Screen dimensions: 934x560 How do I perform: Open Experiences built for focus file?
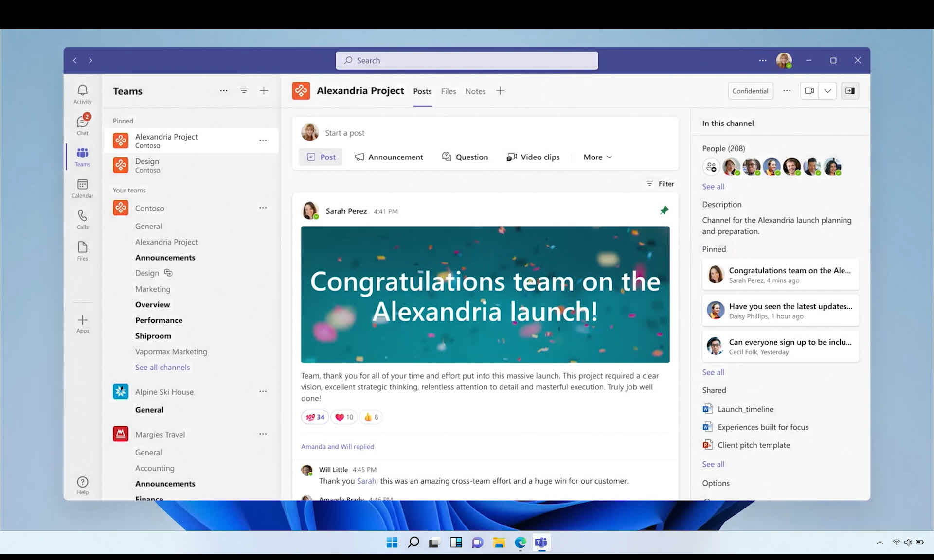click(755, 427)
